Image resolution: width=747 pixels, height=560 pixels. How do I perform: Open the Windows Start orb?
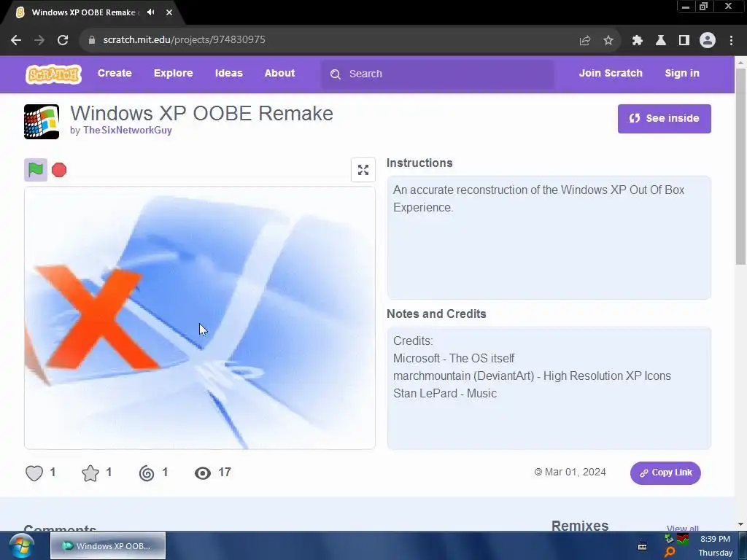tap(21, 546)
